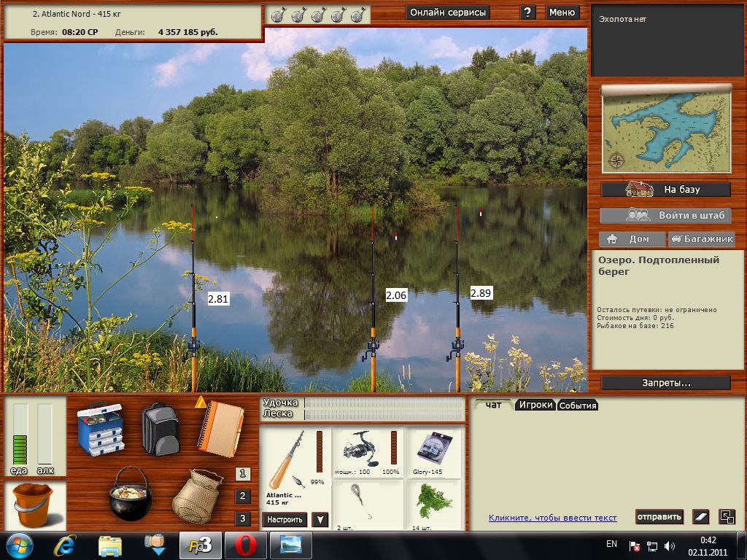747x560 pixels.
Task: Click the orange bait bucket
Action: click(34, 505)
